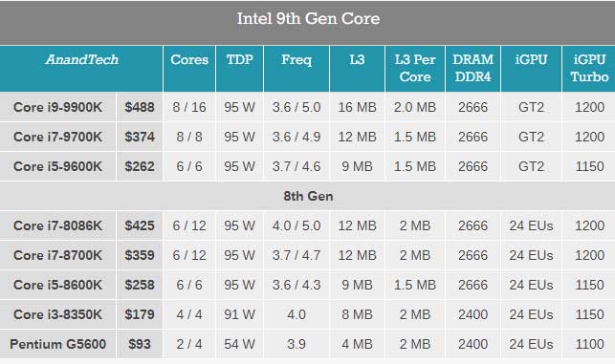Viewport: 615px width, 364px height.
Task: Select the 54 W TDP cell
Action: click(x=240, y=344)
